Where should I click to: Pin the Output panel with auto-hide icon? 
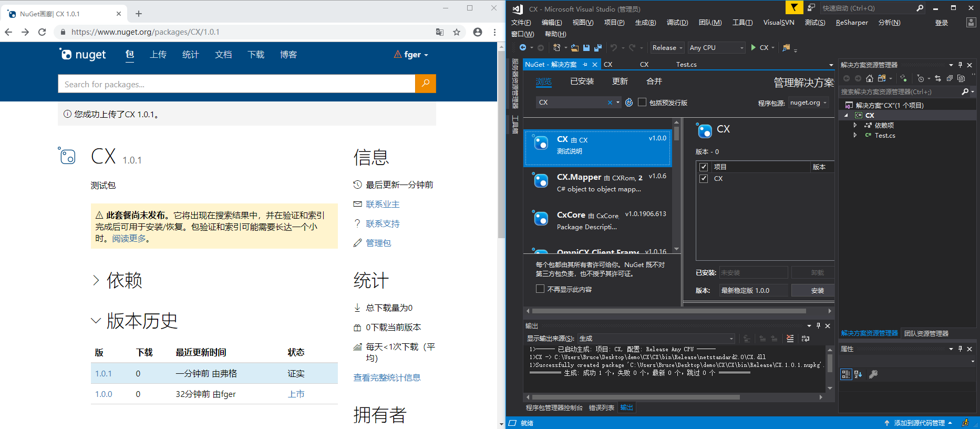818,326
